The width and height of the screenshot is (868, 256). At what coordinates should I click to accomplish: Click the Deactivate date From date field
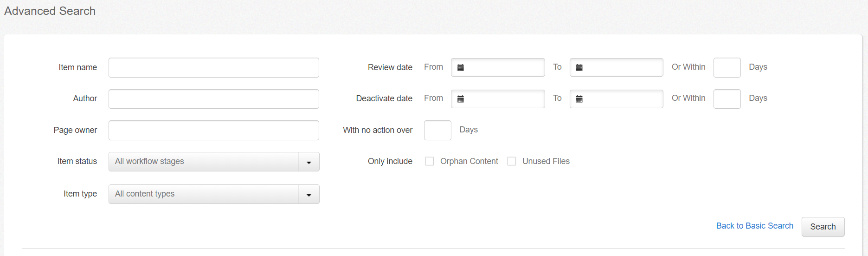498,99
